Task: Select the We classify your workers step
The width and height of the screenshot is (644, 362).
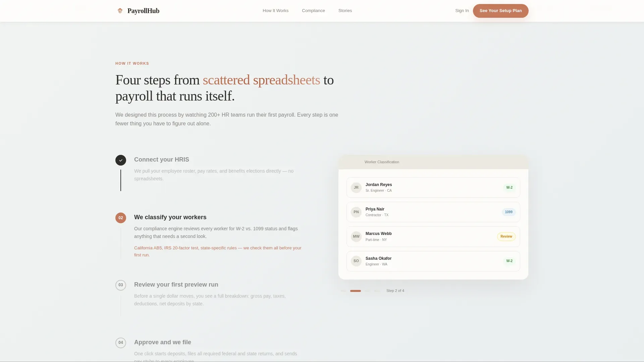Action: click(170, 217)
